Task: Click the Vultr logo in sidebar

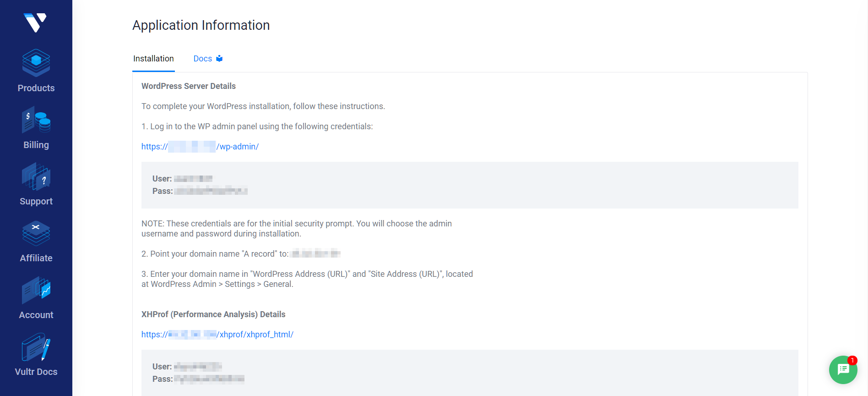Action: point(35,22)
